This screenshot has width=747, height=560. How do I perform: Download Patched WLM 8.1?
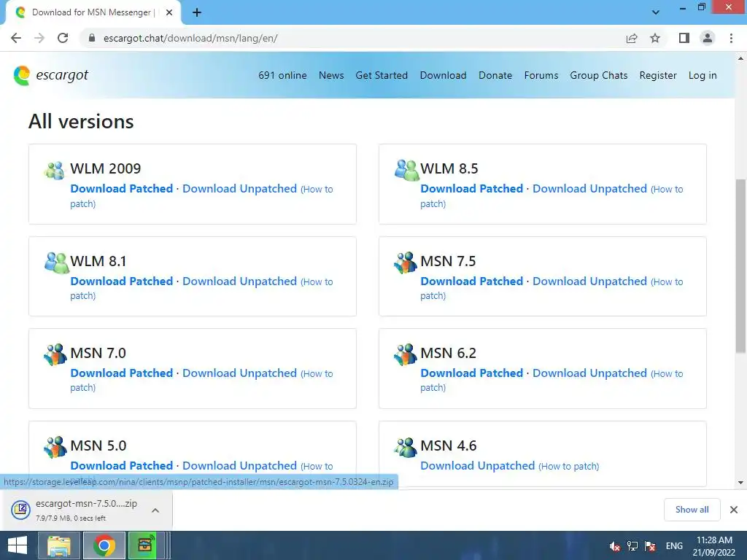122,281
